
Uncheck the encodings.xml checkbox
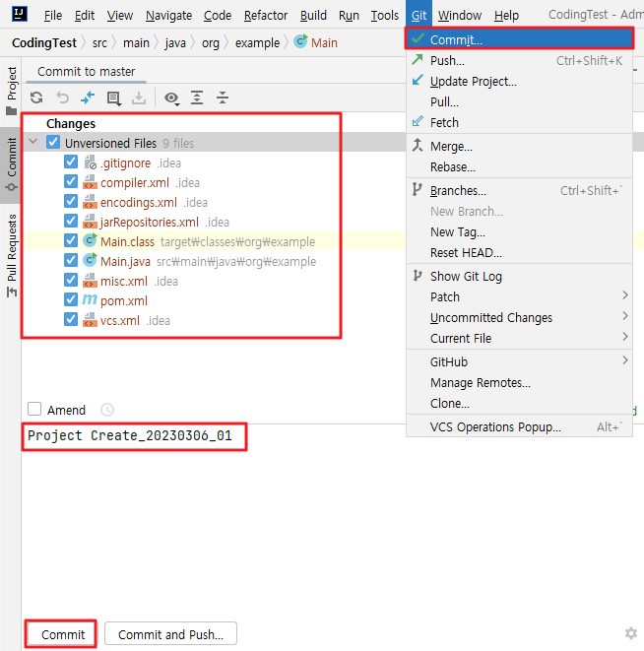point(71,201)
